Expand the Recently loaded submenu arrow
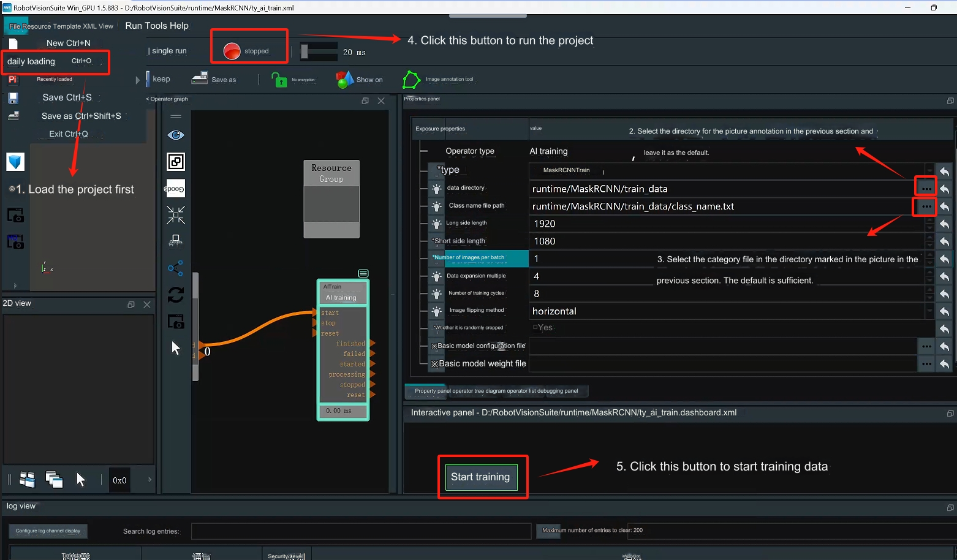 click(137, 80)
